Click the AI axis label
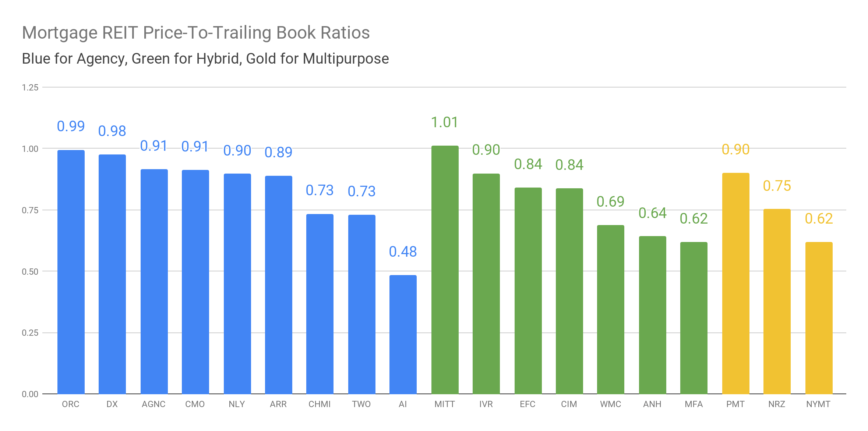Image resolution: width=868 pixels, height=431 pixels. point(403,404)
